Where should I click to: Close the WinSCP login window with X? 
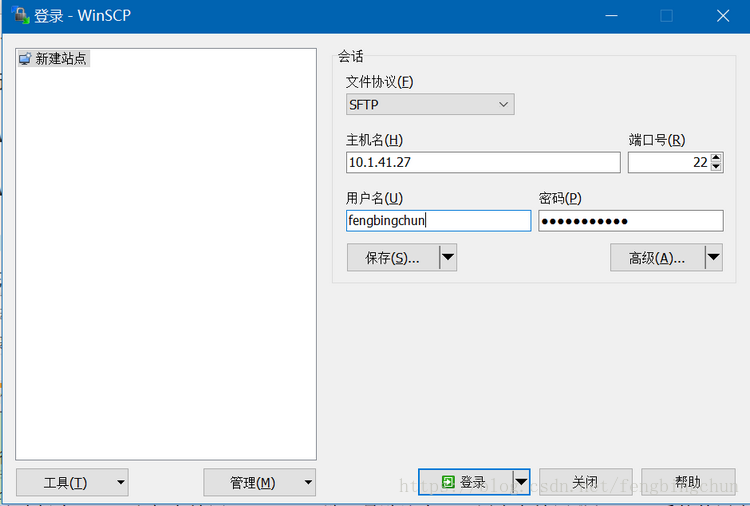(723, 16)
